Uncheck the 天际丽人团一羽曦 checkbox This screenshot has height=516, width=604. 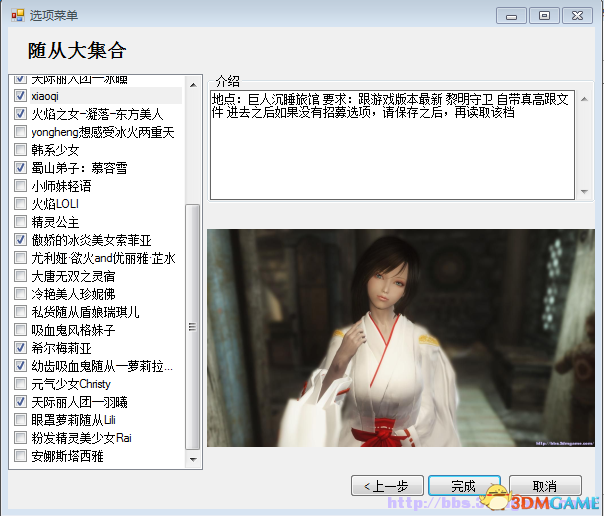20,402
